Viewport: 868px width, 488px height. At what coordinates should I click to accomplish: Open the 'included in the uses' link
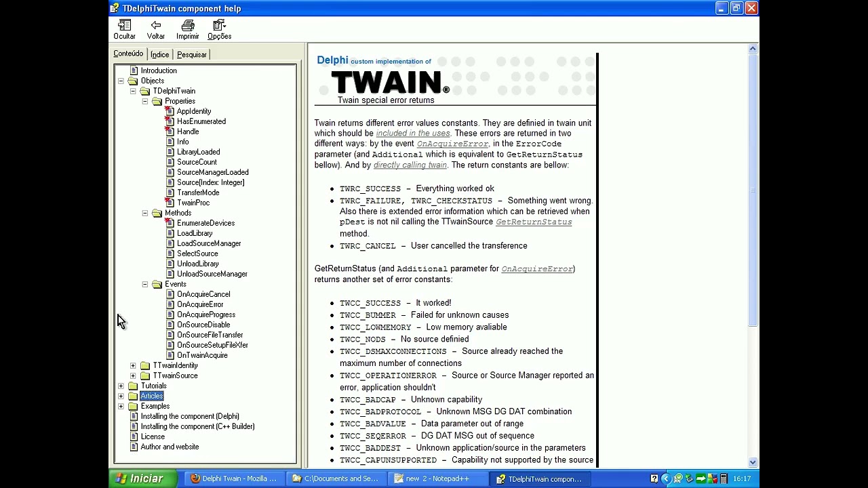pyautogui.click(x=413, y=134)
